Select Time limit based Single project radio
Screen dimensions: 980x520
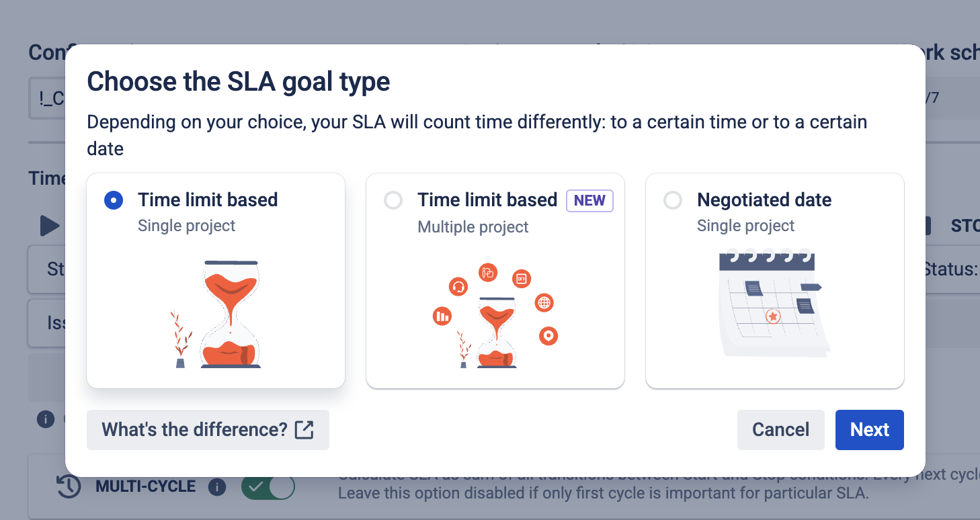(x=114, y=200)
